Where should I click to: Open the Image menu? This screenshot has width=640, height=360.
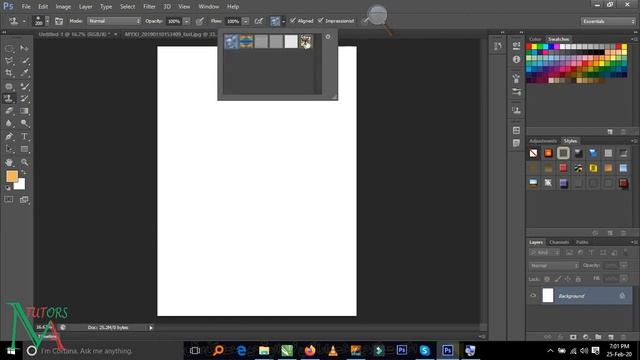point(63,7)
